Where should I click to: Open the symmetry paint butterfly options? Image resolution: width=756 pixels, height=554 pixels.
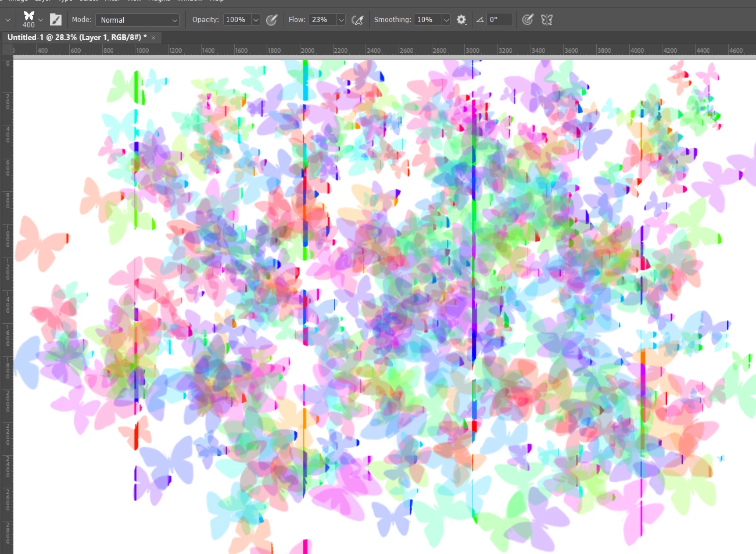click(547, 20)
